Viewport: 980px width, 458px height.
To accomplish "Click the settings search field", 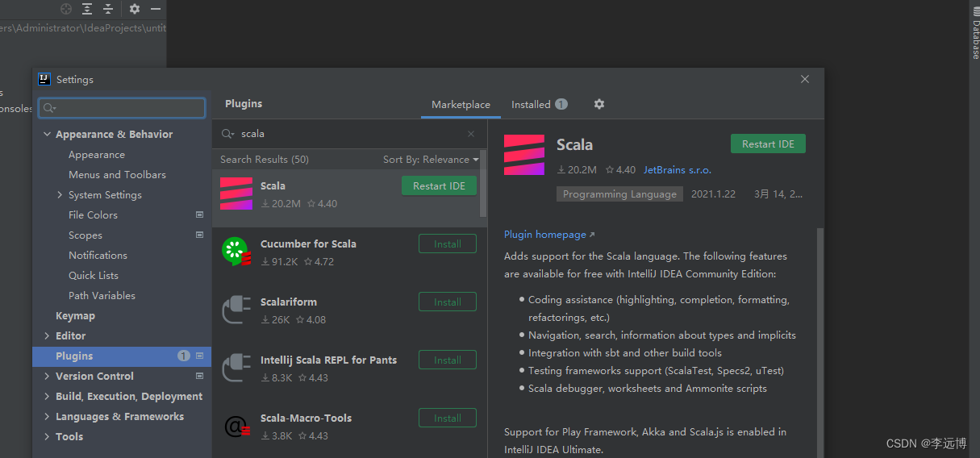I will click(122, 108).
